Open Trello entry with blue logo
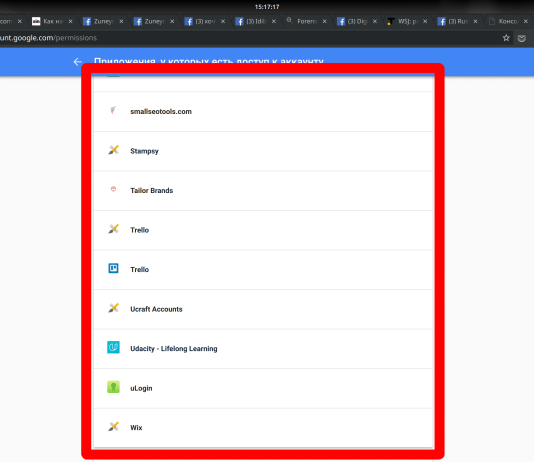This screenshot has width=534, height=462. [263, 270]
